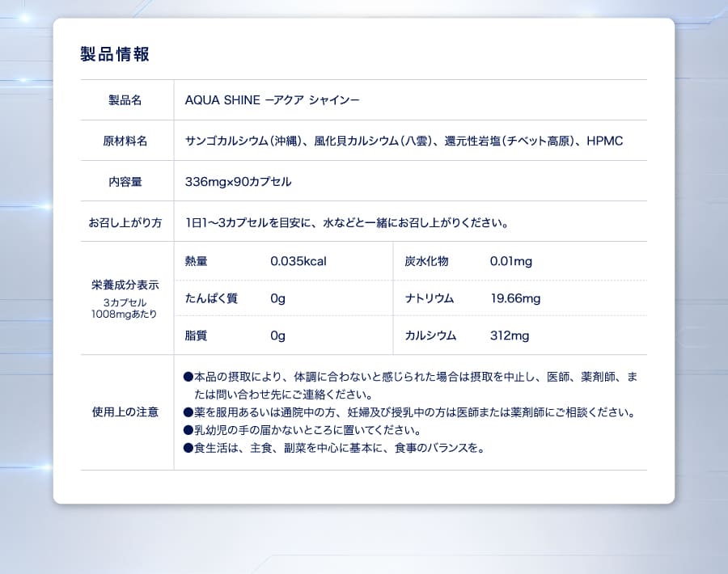Screen dimensions: 728x574
Task: Click the サンゴカルシウム ingredients text line
Action: 404,141
